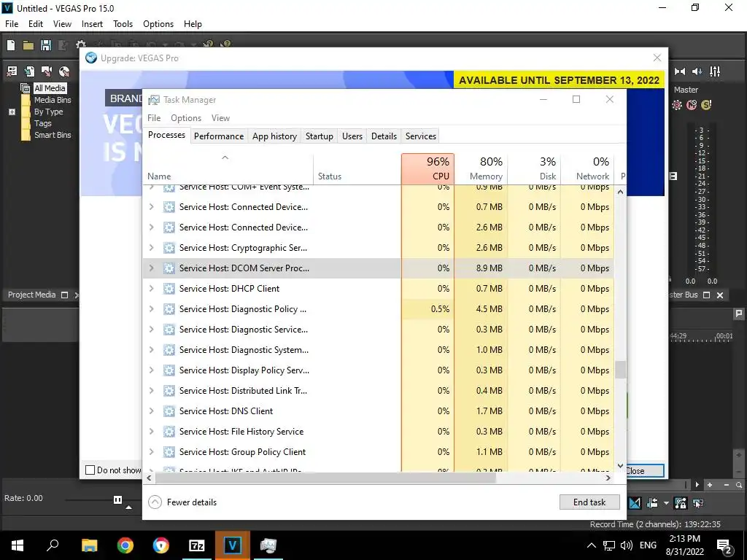Switch to the Users tab

[352, 136]
